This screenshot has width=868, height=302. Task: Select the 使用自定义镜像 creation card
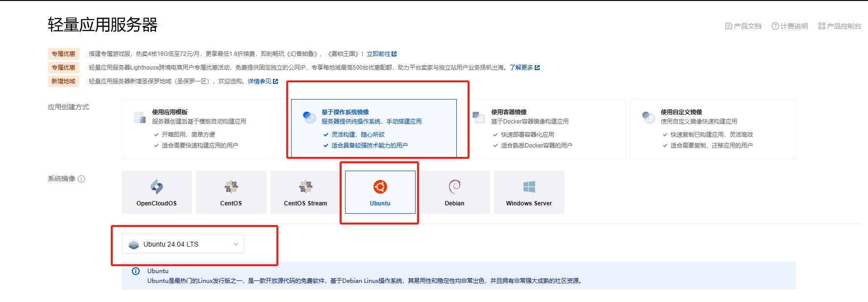click(713, 129)
